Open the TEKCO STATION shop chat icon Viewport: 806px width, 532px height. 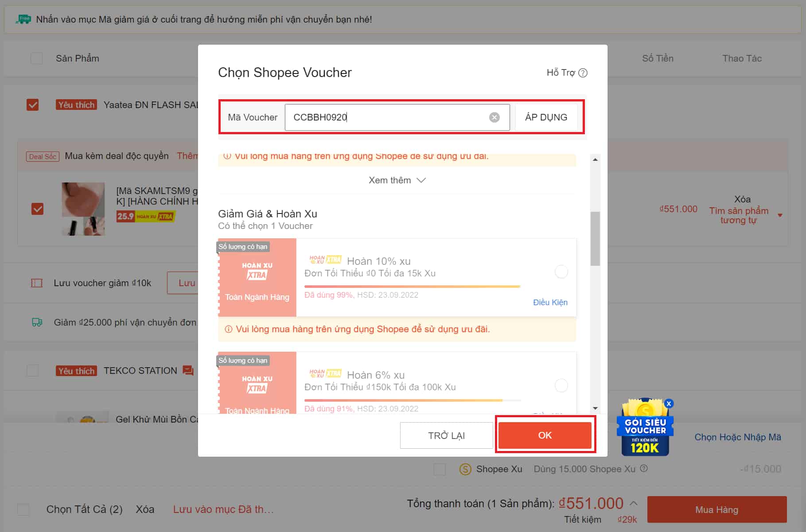click(x=188, y=371)
